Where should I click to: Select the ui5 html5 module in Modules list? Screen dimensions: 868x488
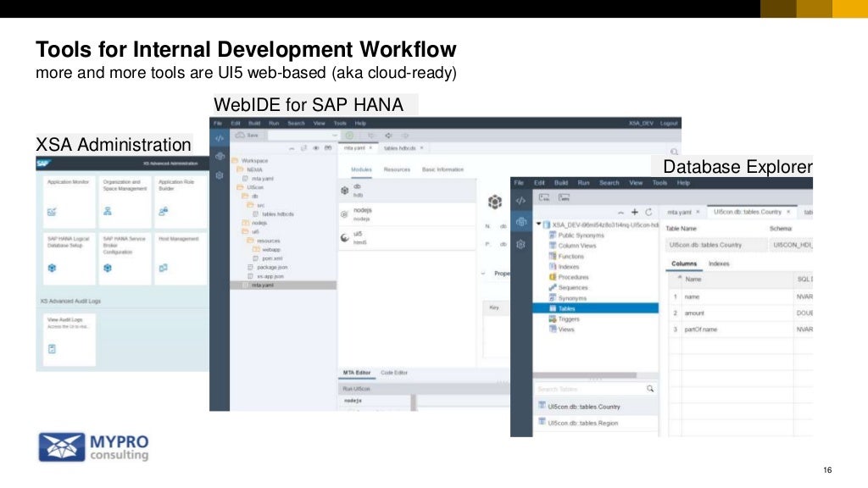click(407, 238)
